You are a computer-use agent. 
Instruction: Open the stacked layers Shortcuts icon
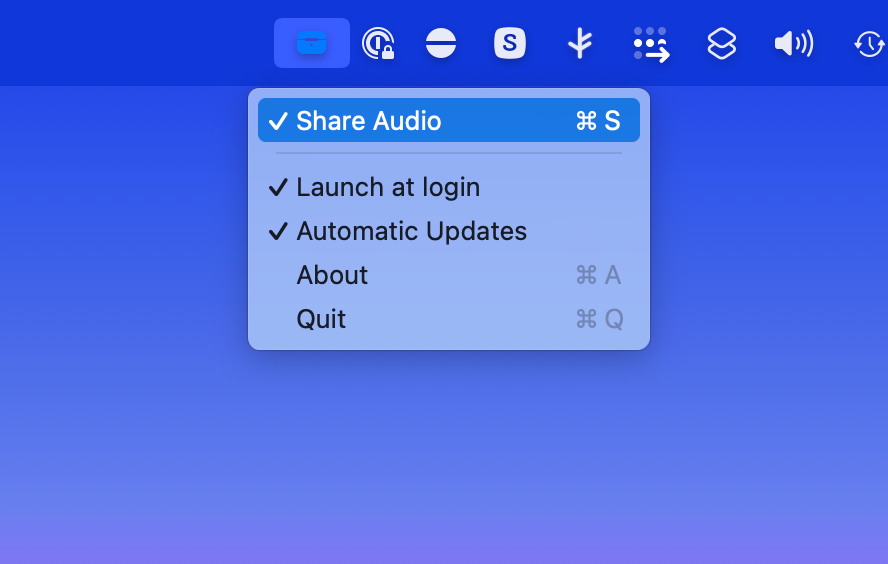721,43
